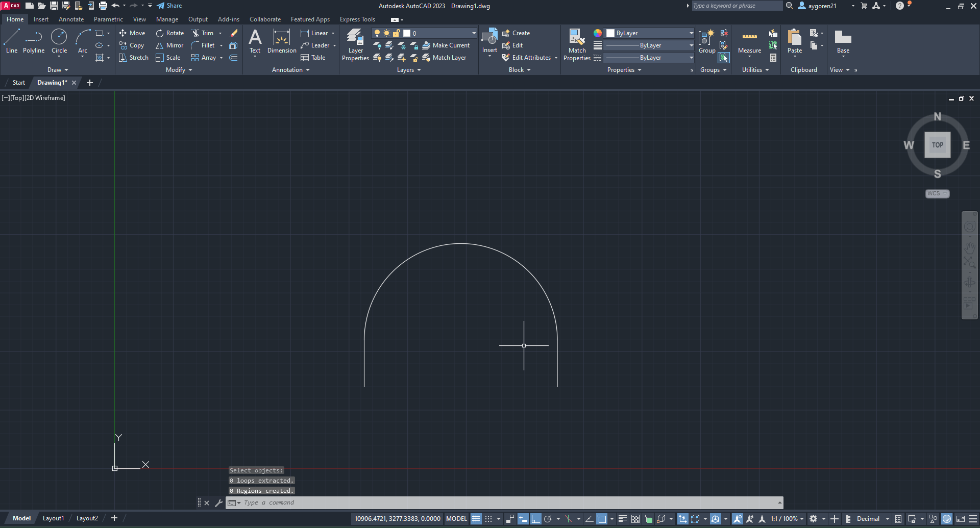Switch to the Annotate ribbon tab
The height and width of the screenshot is (528, 980).
click(x=71, y=19)
